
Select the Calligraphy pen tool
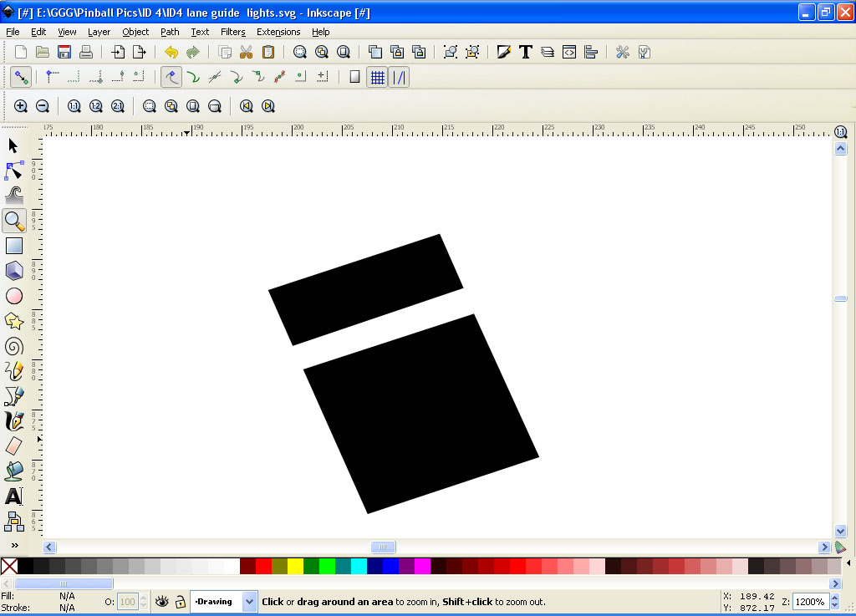click(14, 421)
